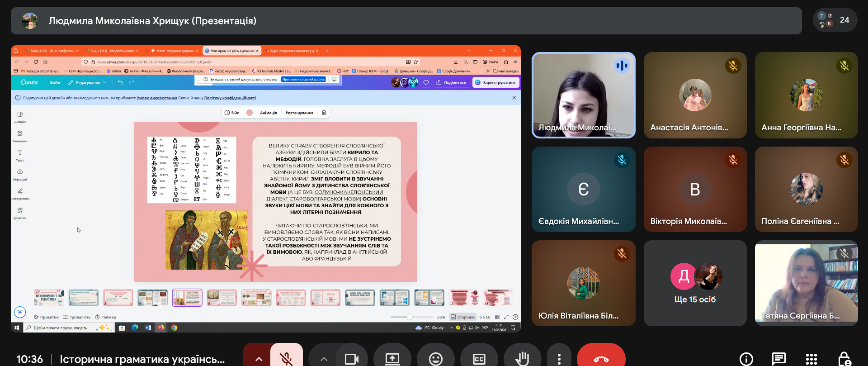Open Текст panel in Canva sidebar
The width and height of the screenshot is (868, 366).
click(20, 156)
